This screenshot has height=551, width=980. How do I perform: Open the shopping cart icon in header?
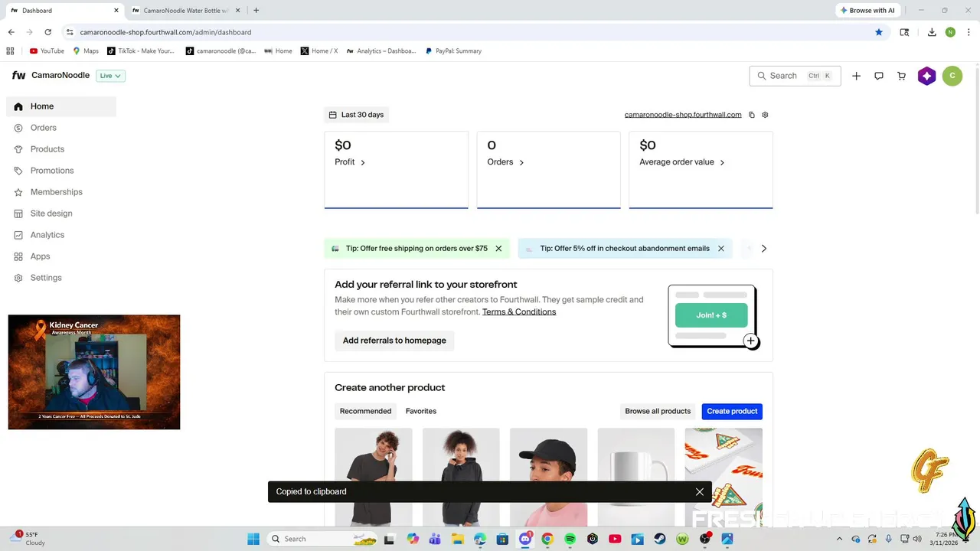pyautogui.click(x=901, y=76)
